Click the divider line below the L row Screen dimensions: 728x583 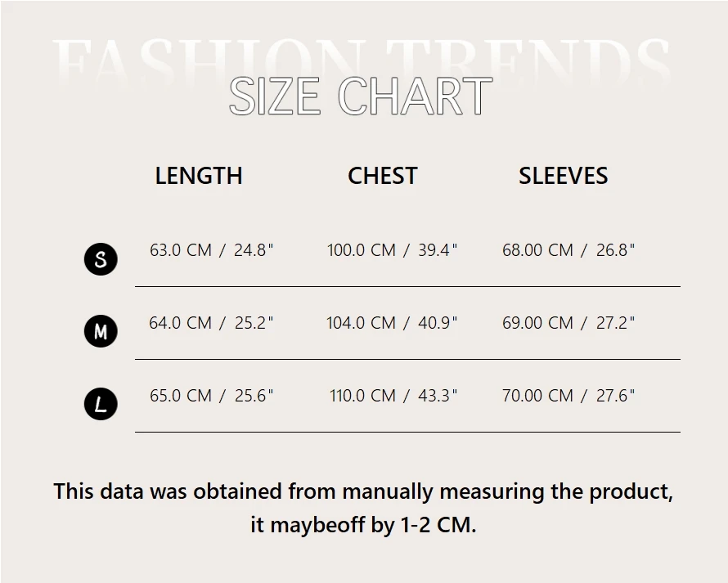[407, 432]
